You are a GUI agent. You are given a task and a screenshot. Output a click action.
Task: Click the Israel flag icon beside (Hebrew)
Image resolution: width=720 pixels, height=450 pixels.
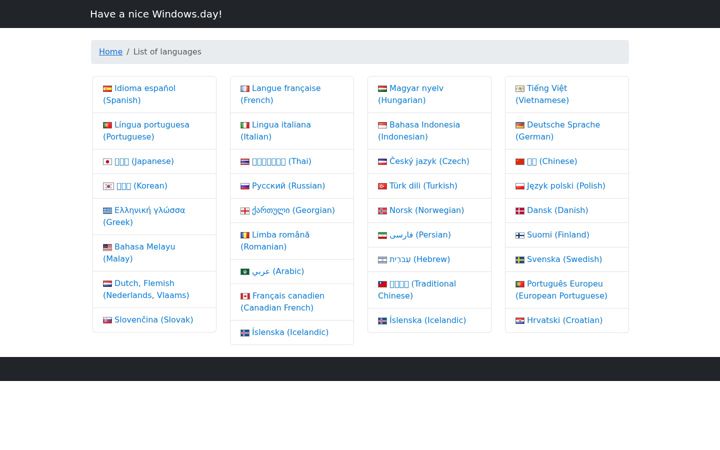click(382, 260)
